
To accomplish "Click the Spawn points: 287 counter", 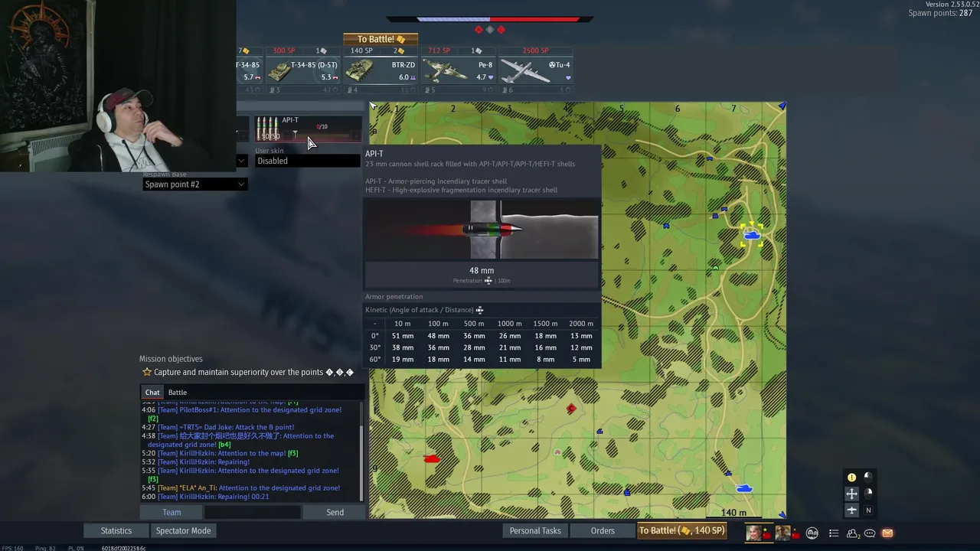I will pos(940,13).
